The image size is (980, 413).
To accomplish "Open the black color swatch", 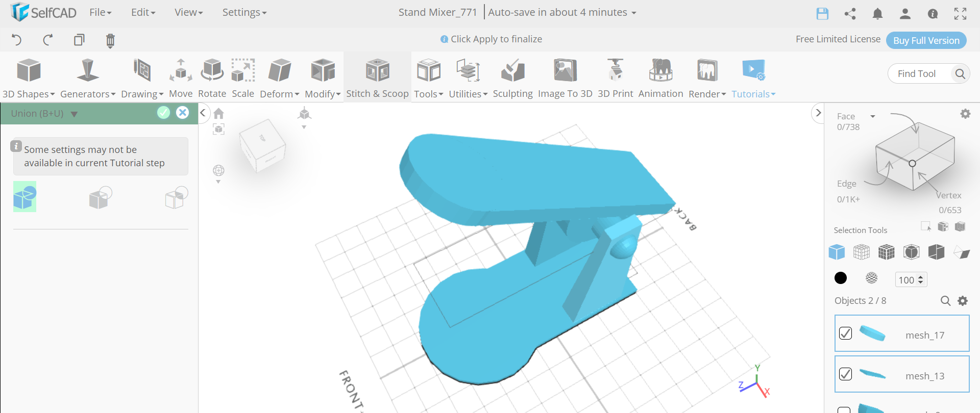I will [x=841, y=278].
